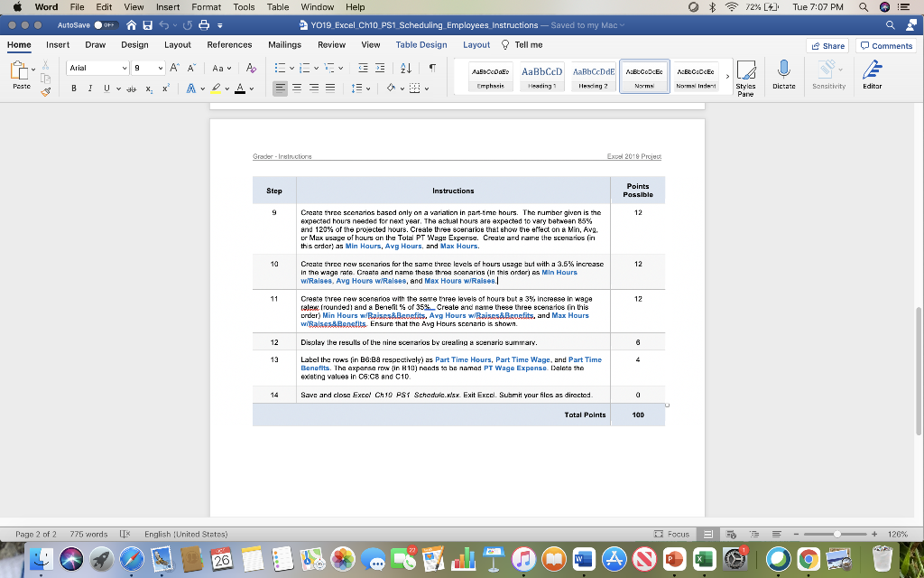
Task: Open the Table menu in menu bar
Action: pyautogui.click(x=277, y=6)
